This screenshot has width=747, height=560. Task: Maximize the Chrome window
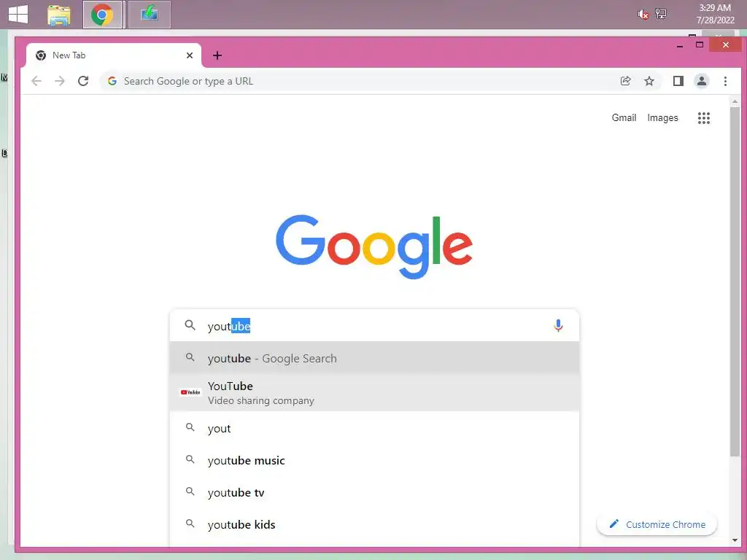700,44
